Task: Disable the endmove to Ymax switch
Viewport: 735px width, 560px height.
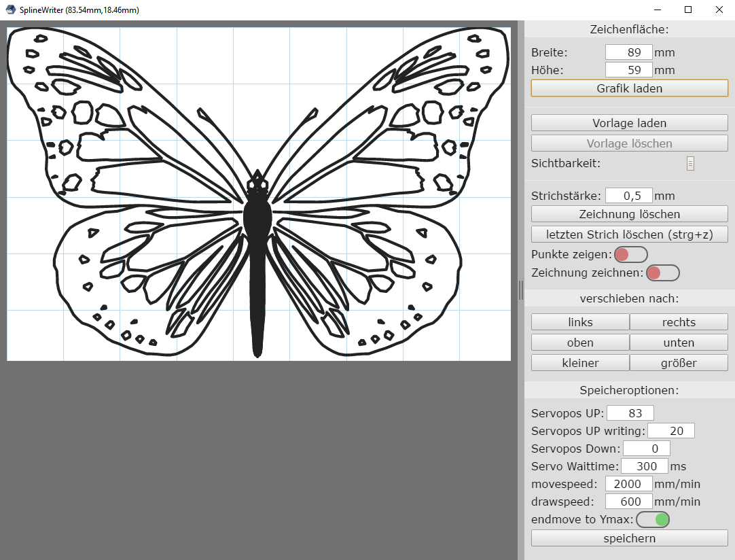Action: [x=652, y=520]
